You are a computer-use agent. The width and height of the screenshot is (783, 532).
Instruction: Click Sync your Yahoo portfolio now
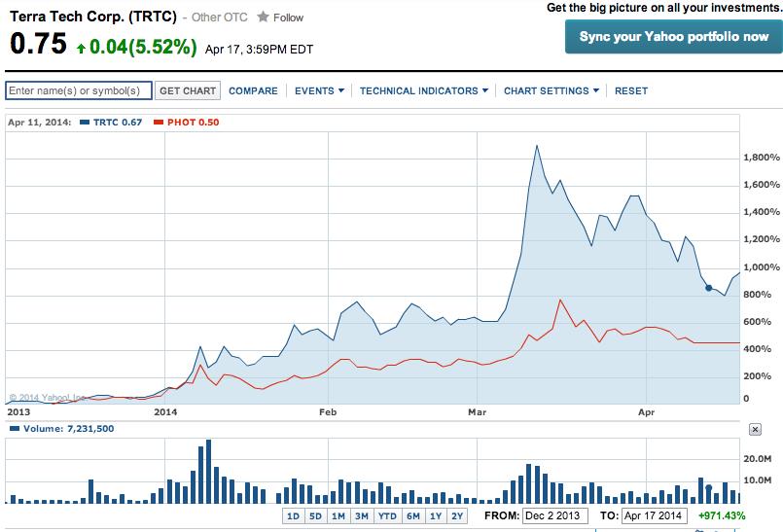click(674, 36)
